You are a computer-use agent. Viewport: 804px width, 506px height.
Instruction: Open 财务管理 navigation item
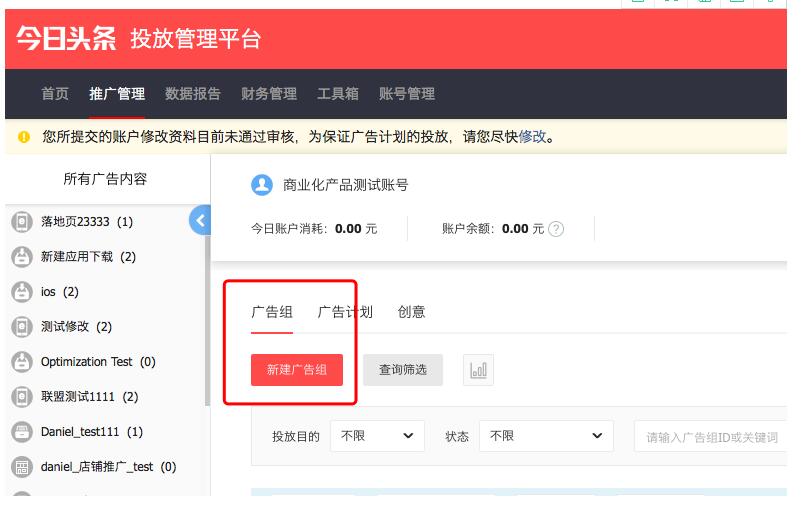(x=269, y=94)
